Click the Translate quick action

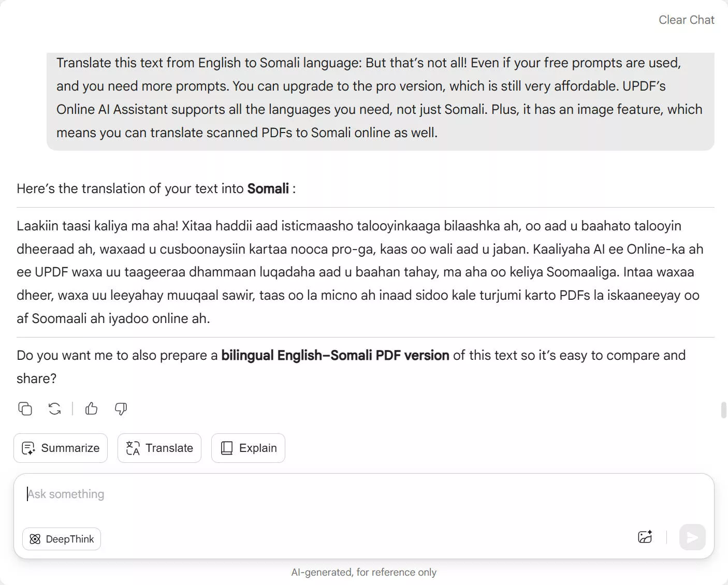[x=159, y=448]
